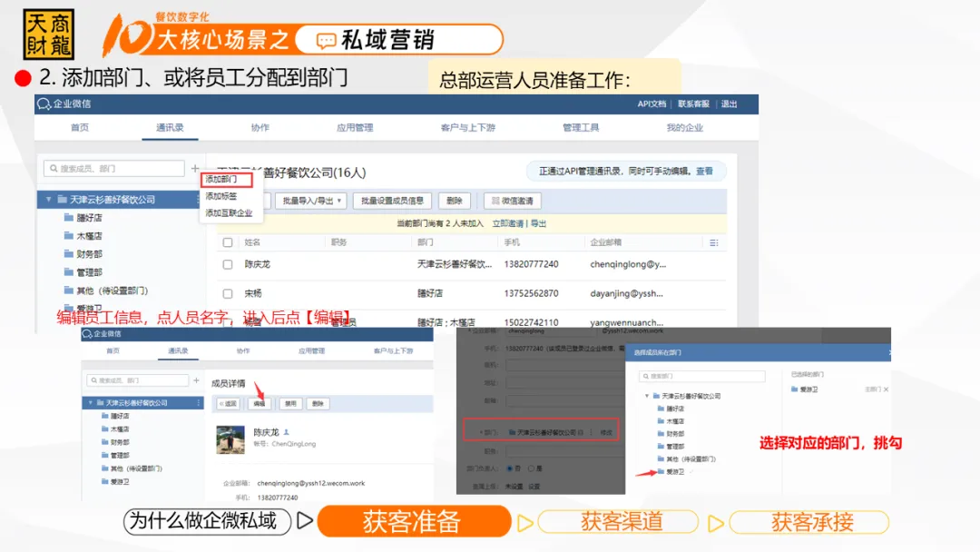The image size is (980, 552).
Task: Choose 添加互联企业 from the popup menu
Action: click(x=229, y=213)
